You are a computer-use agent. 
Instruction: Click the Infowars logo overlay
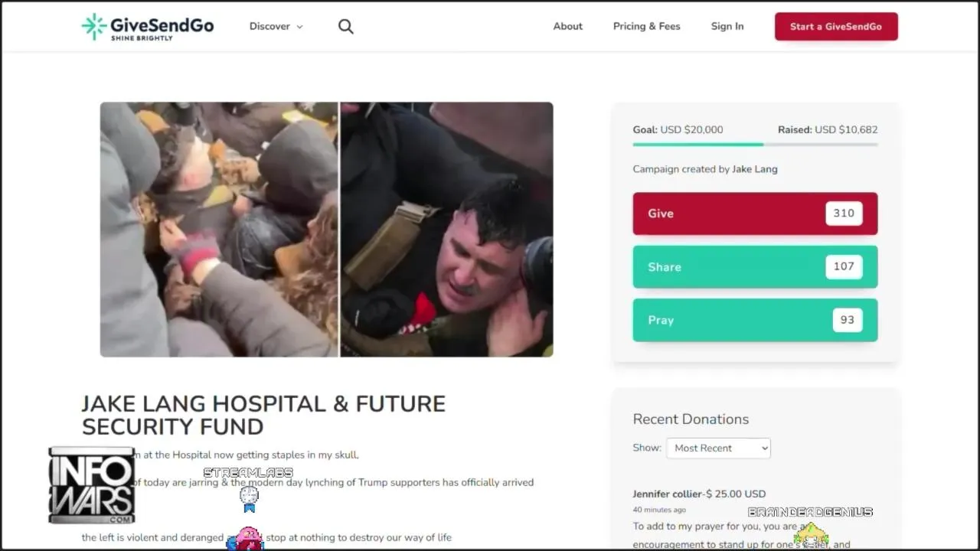[x=91, y=485]
